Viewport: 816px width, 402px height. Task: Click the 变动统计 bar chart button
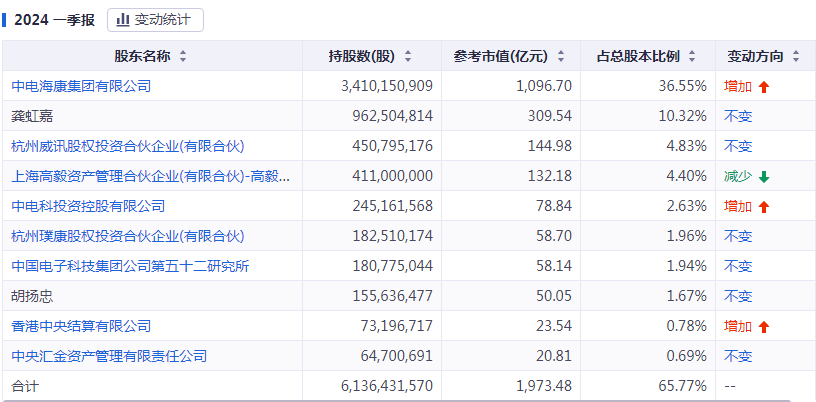tap(155, 19)
